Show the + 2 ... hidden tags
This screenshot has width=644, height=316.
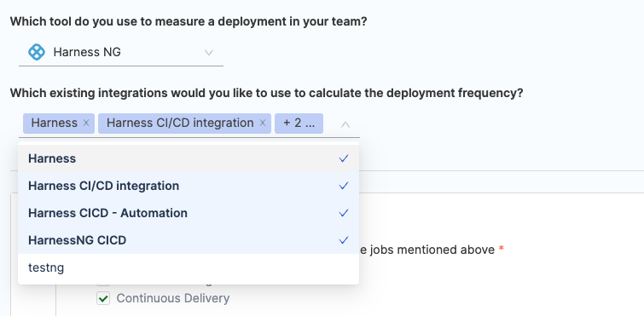299,124
